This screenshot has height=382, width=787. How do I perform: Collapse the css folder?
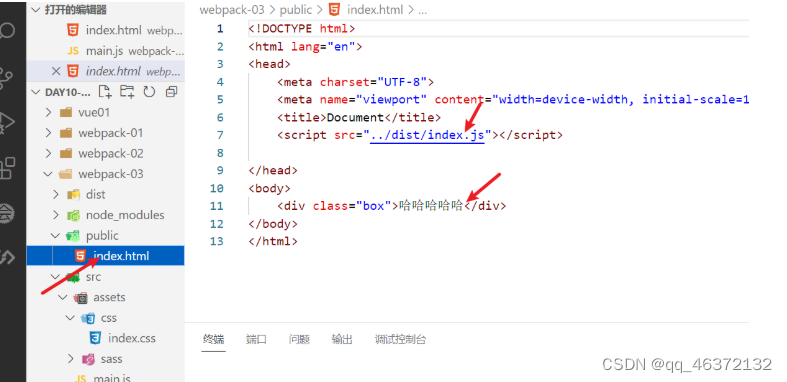(x=70, y=318)
